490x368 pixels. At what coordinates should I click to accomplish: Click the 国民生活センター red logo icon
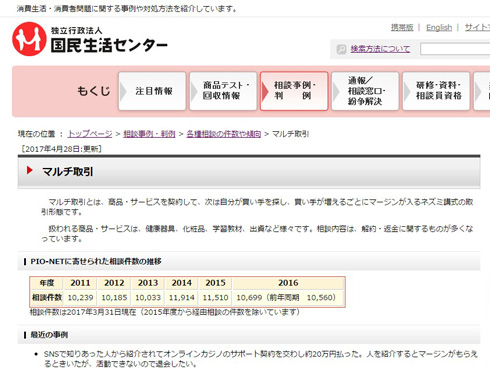pyautogui.click(x=29, y=39)
